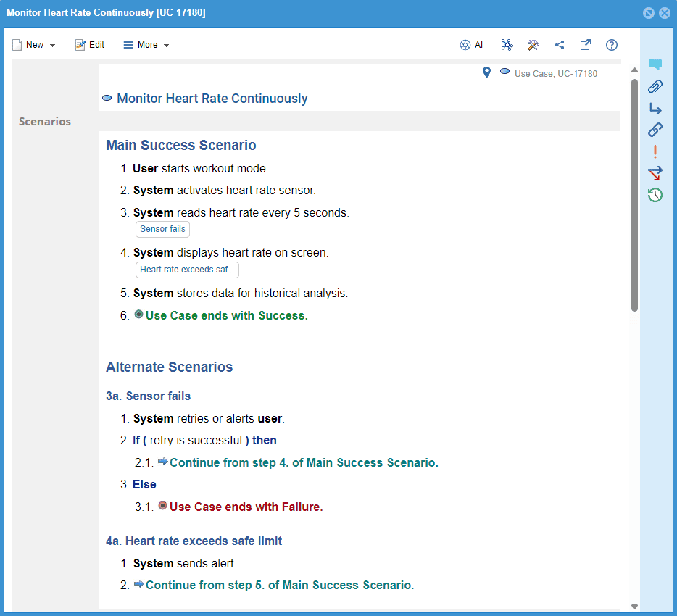Viewport: 677px width, 616px height.
Task: Click the location pin icon
Action: pos(487,72)
